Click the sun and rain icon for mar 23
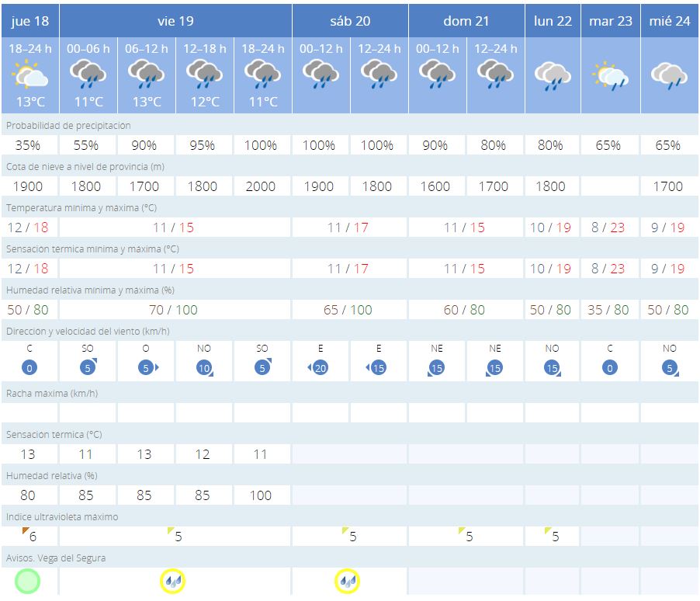Image resolution: width=700 pixels, height=601 pixels. [x=611, y=76]
